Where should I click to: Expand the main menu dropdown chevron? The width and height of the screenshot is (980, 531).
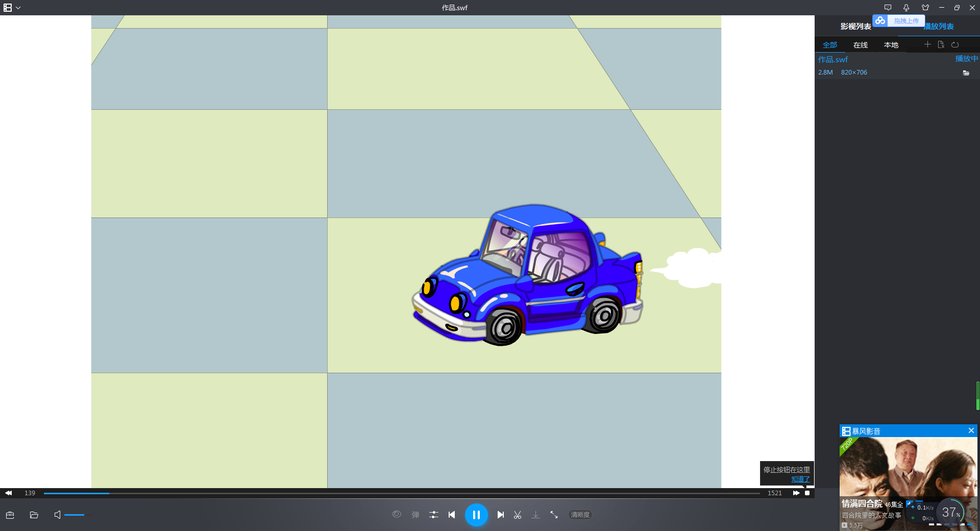(18, 8)
